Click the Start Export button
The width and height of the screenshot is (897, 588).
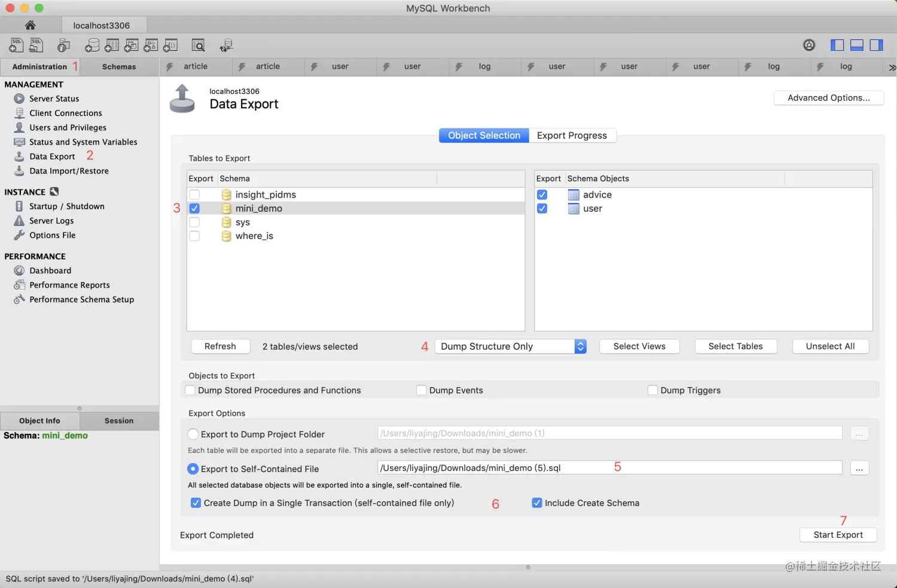click(838, 535)
